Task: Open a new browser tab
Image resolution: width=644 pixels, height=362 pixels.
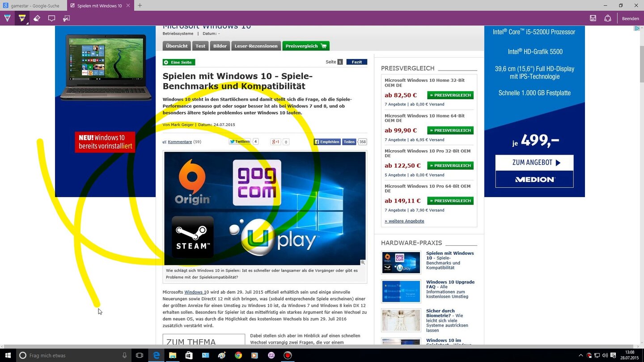Action: [x=140, y=5]
